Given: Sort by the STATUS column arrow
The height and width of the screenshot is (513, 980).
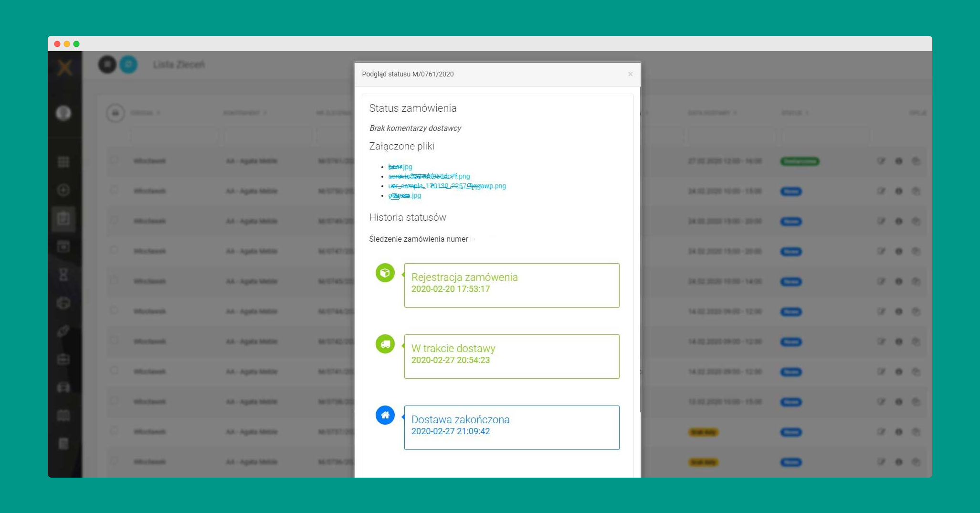Looking at the screenshot, I should [x=807, y=113].
